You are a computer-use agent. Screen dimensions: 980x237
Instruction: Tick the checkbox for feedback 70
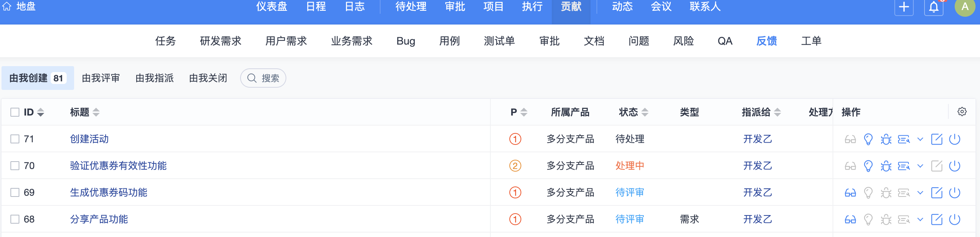(15, 166)
